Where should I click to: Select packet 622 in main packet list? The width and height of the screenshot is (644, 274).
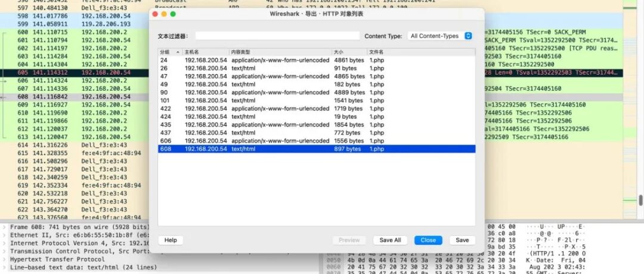[x=74, y=210]
